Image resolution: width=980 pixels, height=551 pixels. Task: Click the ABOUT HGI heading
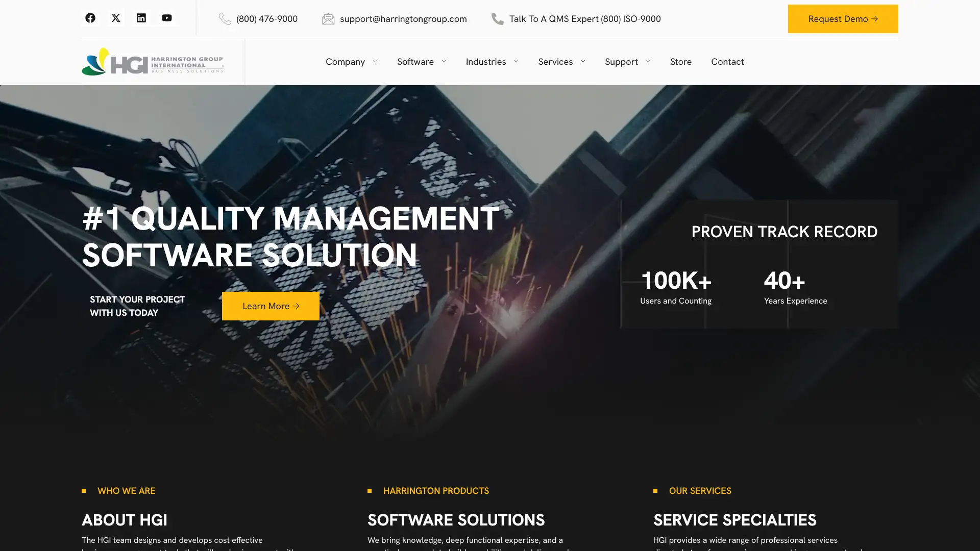tap(125, 520)
